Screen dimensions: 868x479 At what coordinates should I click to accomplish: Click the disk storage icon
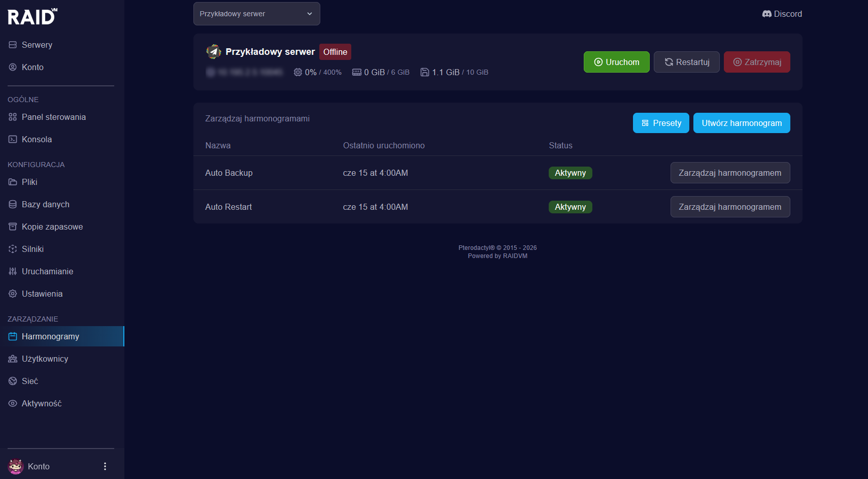click(425, 72)
